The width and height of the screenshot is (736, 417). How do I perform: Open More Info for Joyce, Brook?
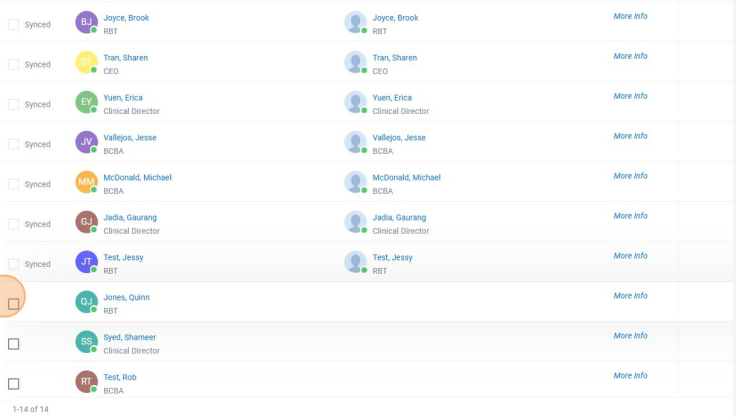(630, 16)
